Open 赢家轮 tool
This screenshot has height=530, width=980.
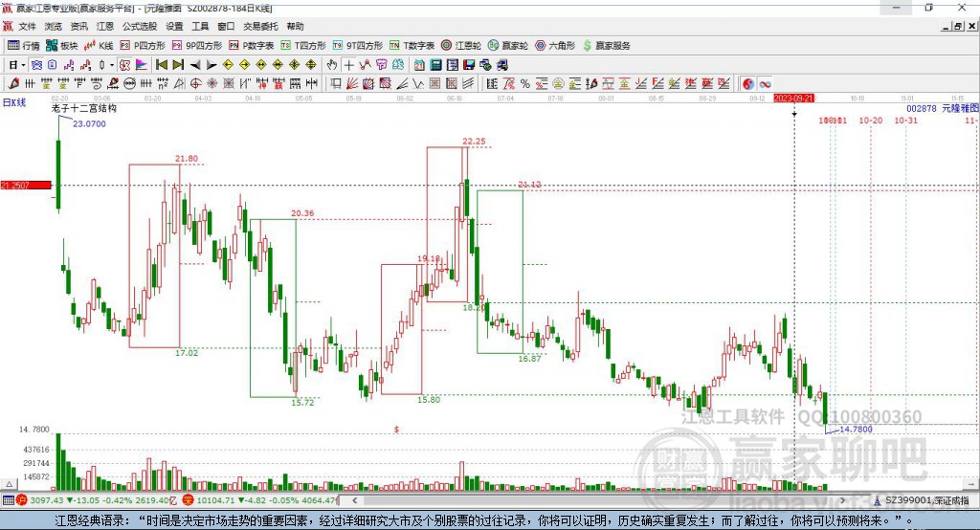pos(508,46)
